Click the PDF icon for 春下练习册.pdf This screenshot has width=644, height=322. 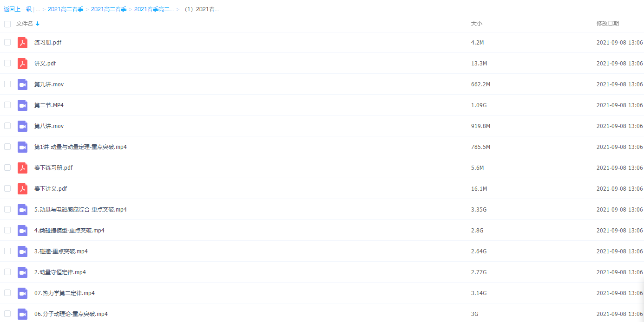22,168
